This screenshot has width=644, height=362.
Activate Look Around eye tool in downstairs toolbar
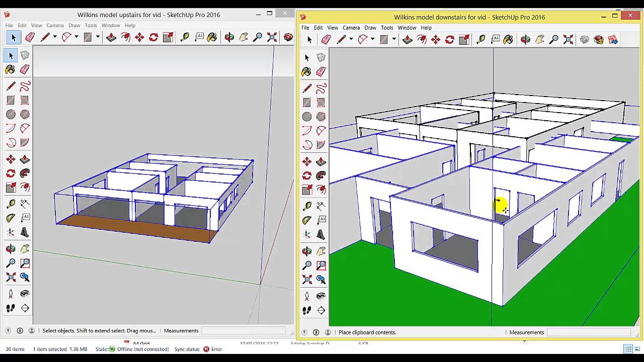pyautogui.click(x=321, y=296)
